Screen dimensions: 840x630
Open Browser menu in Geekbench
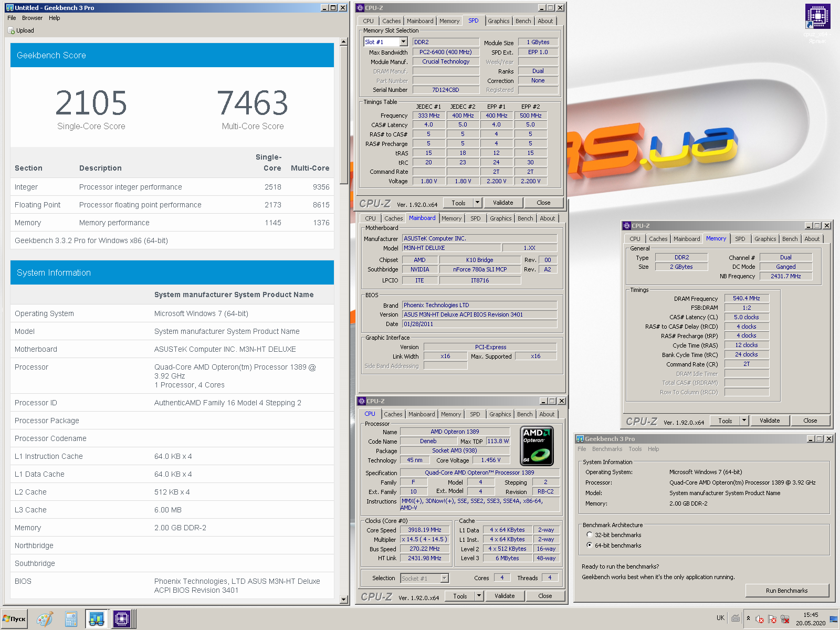[32, 18]
